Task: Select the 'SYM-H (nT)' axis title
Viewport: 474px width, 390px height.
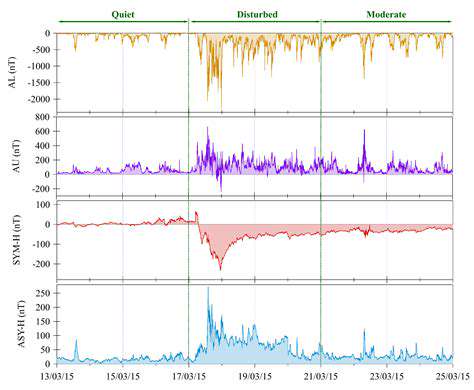Action: pos(16,240)
